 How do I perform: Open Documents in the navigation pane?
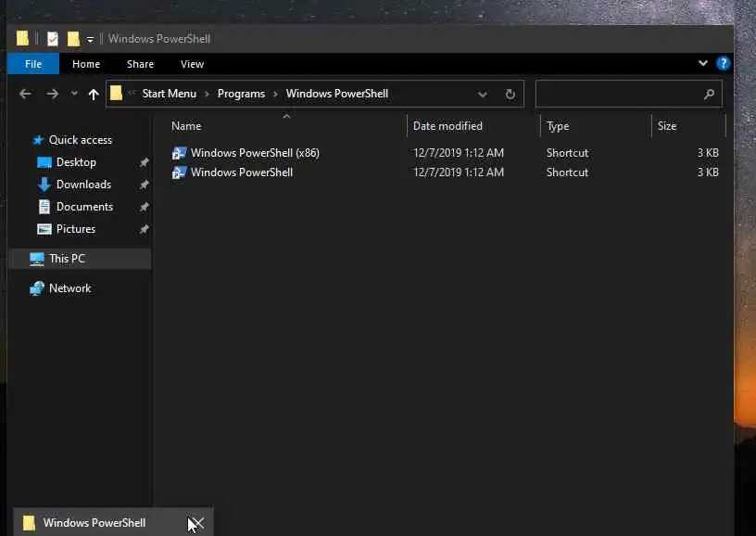click(x=84, y=207)
